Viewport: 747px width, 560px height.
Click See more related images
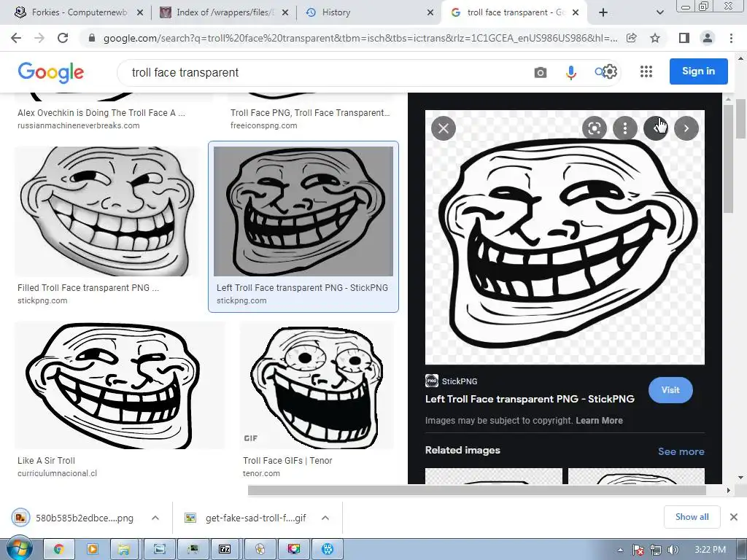(x=681, y=451)
